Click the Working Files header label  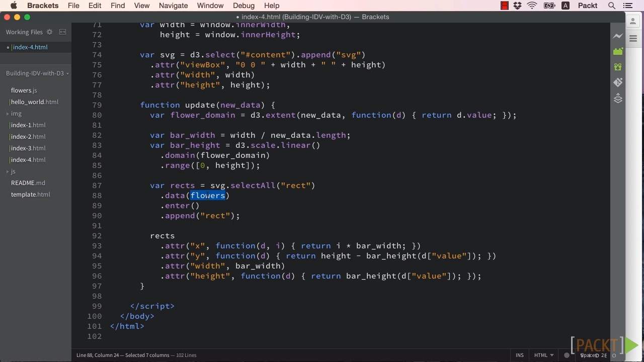(24, 32)
